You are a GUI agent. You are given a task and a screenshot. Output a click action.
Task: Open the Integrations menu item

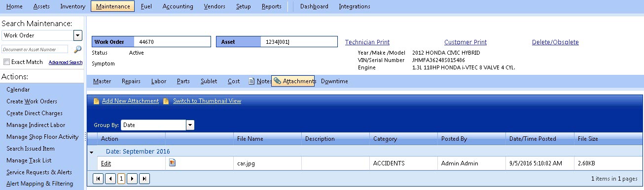(355, 6)
